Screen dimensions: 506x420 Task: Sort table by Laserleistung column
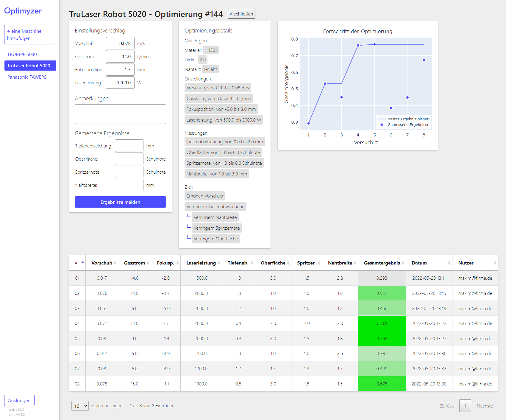[201, 263]
